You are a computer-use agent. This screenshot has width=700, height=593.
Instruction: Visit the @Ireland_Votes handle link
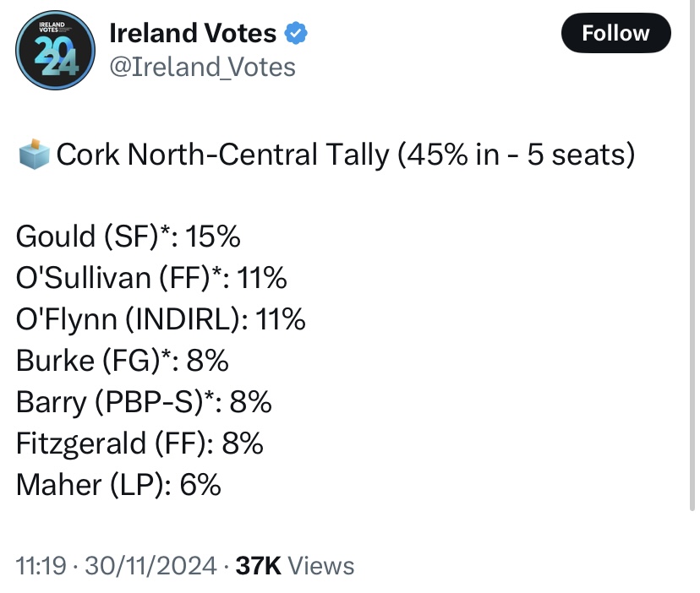click(203, 66)
